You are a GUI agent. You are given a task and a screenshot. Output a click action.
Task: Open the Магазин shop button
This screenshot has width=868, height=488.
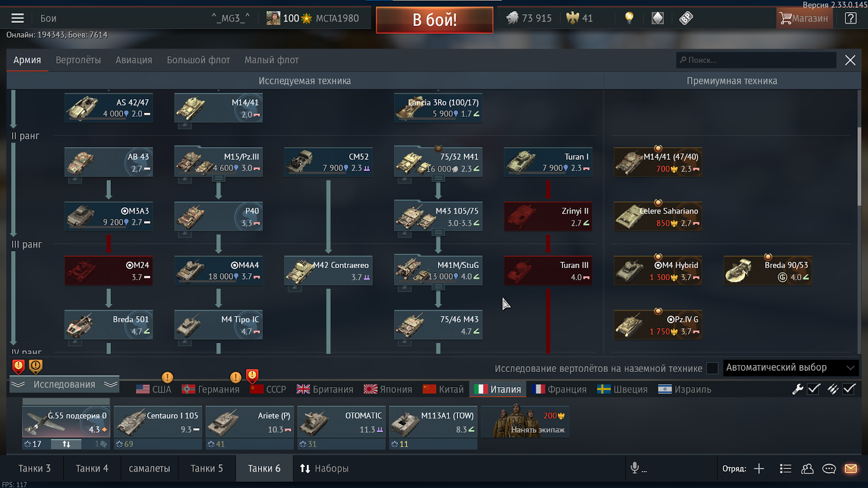[804, 18]
